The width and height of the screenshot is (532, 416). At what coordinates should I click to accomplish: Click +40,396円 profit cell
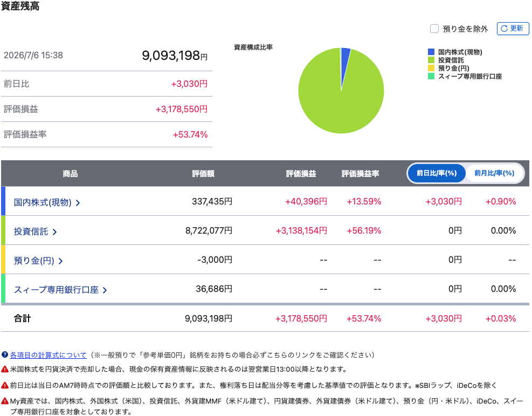pos(306,202)
